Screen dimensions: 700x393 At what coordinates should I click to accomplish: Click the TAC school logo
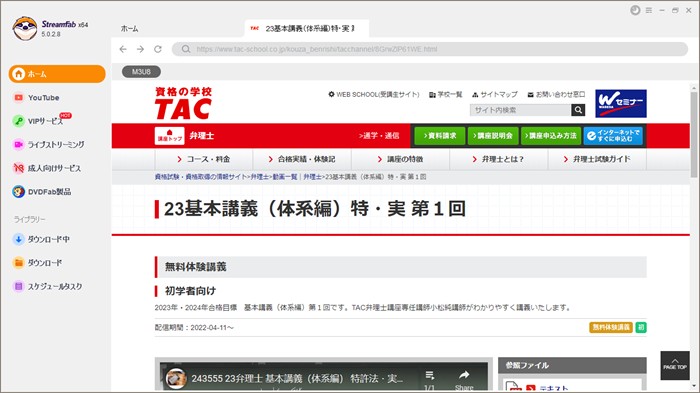(183, 103)
